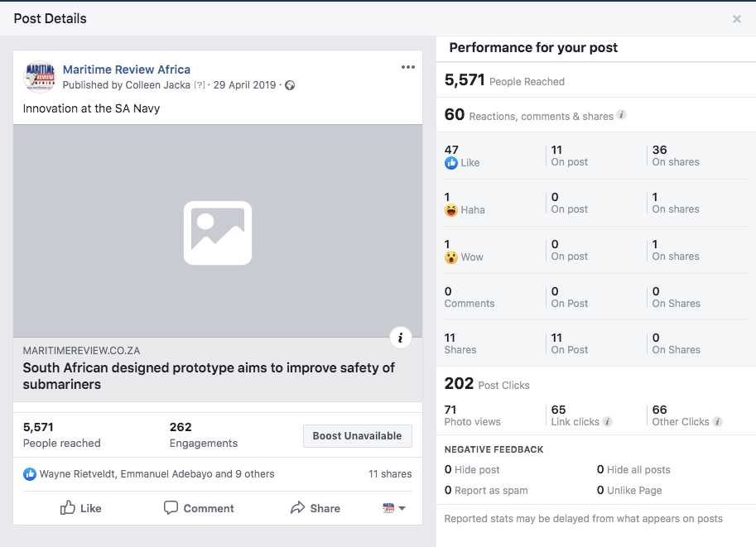
Task: Click the Boost Unavailable button
Action: [357, 436]
